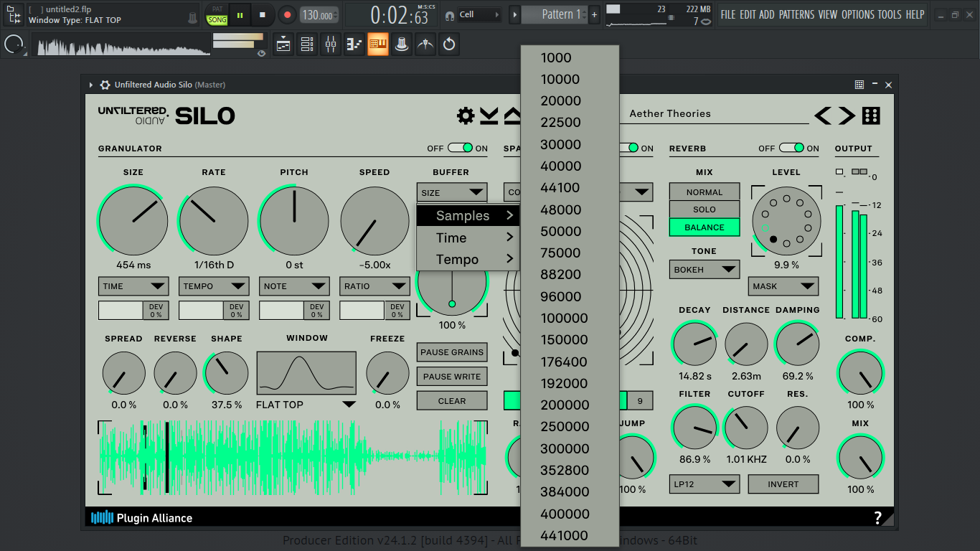Click the record button
The width and height of the screenshot is (980, 551).
pyautogui.click(x=287, y=14)
